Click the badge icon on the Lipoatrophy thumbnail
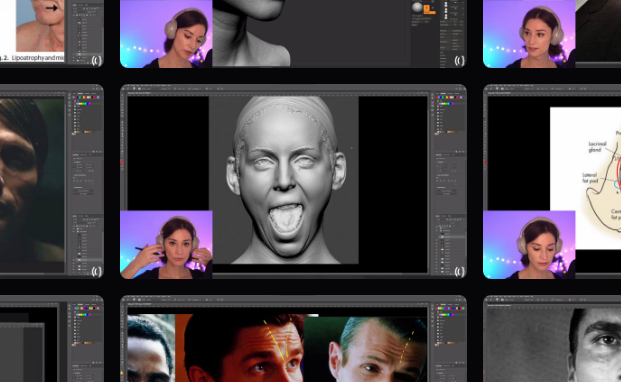This screenshot has width=621, height=382. coord(97,61)
